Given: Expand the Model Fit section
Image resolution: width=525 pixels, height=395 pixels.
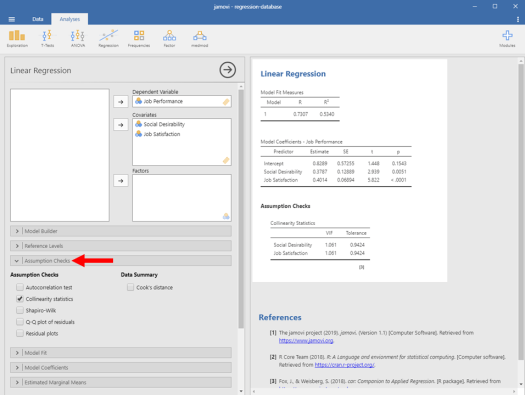Looking at the screenshot, I should click(x=121, y=353).
